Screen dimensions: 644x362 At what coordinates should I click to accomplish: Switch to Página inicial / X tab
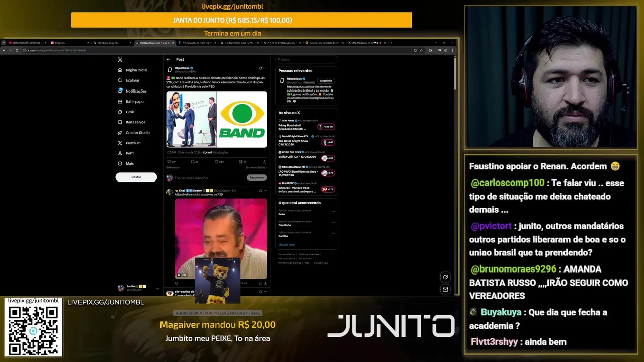pos(112,43)
